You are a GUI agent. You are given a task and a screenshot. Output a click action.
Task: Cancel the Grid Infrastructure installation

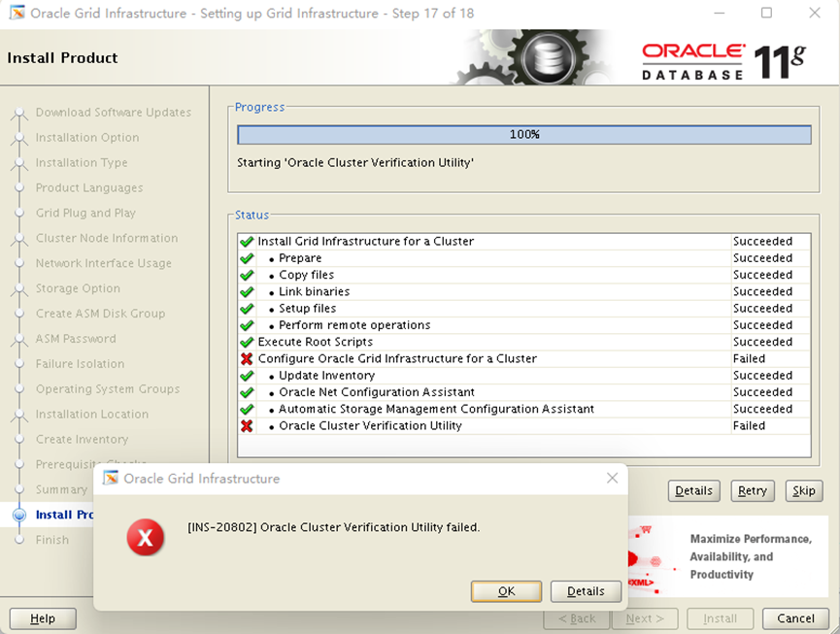tap(795, 618)
